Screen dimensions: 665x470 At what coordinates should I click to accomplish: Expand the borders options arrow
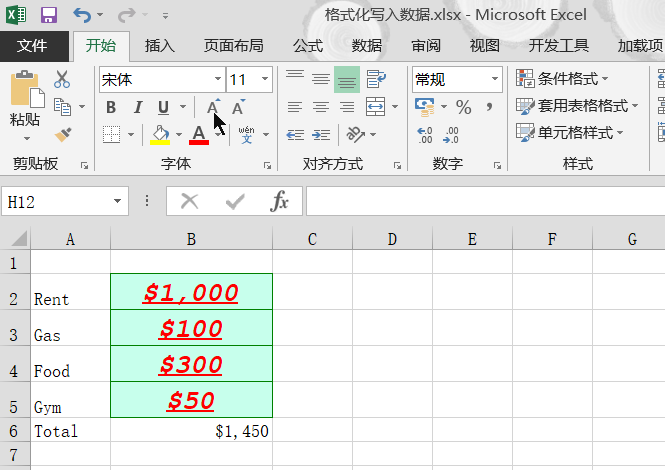[x=131, y=135]
